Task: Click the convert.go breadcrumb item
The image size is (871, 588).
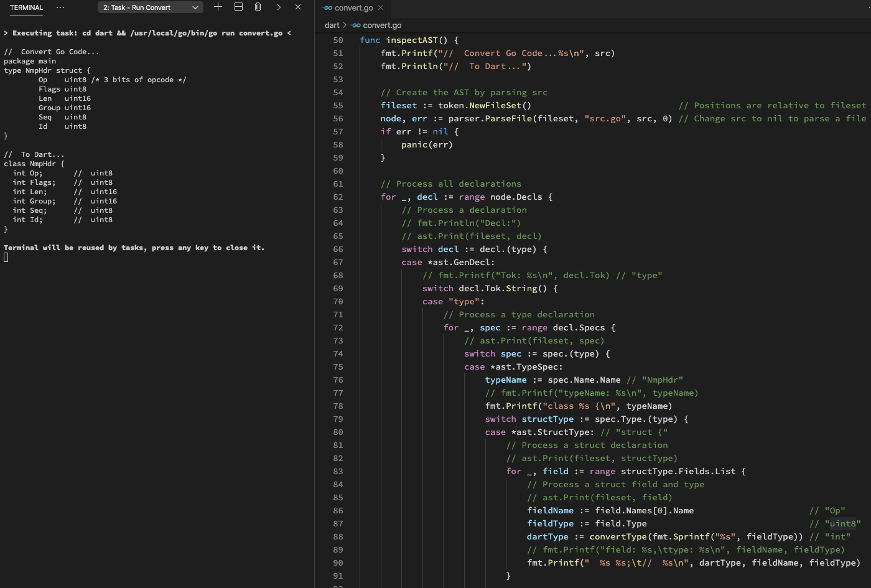Action: pos(382,26)
